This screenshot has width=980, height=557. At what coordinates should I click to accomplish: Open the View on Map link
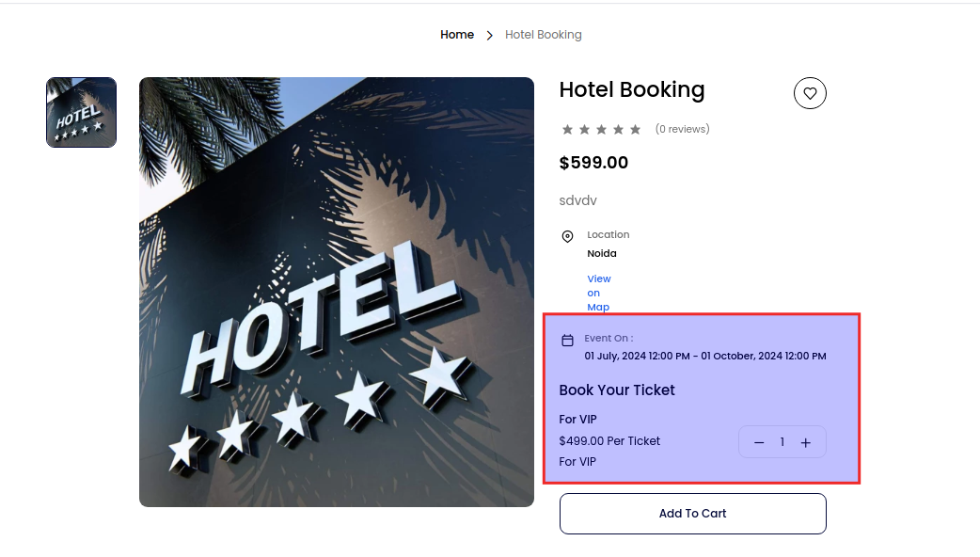(599, 293)
